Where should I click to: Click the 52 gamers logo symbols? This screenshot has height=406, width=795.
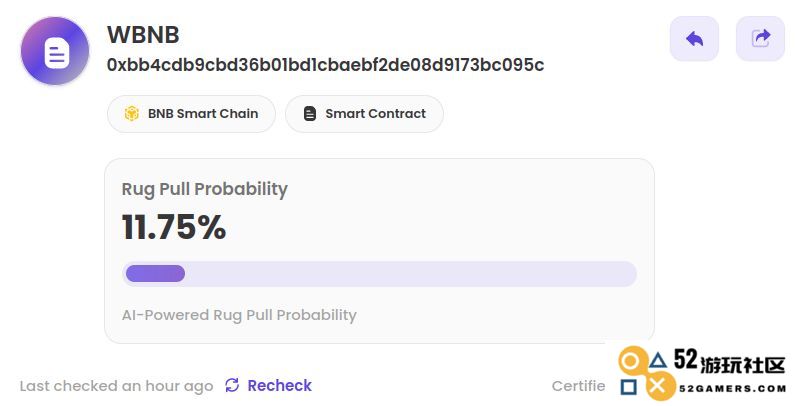click(647, 373)
